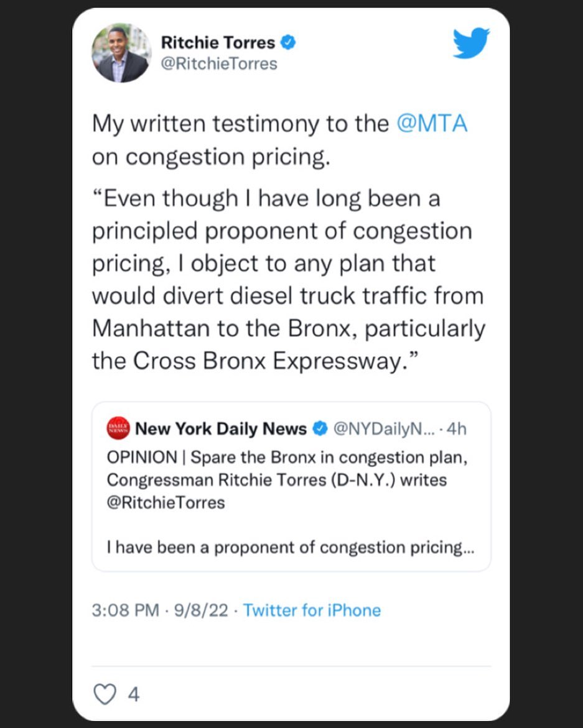Viewport: 583px width, 728px height.
Task: Like the tweet with the heart icon
Action: tap(105, 694)
